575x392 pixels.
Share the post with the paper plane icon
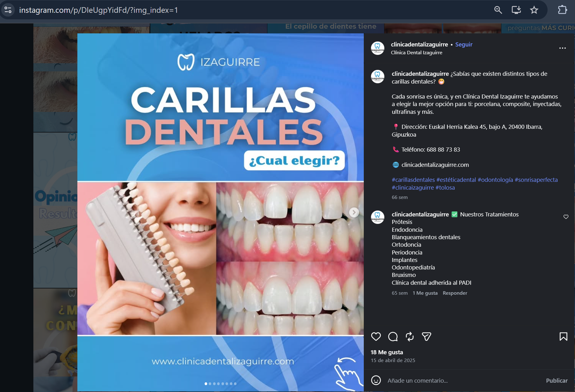[426, 336]
